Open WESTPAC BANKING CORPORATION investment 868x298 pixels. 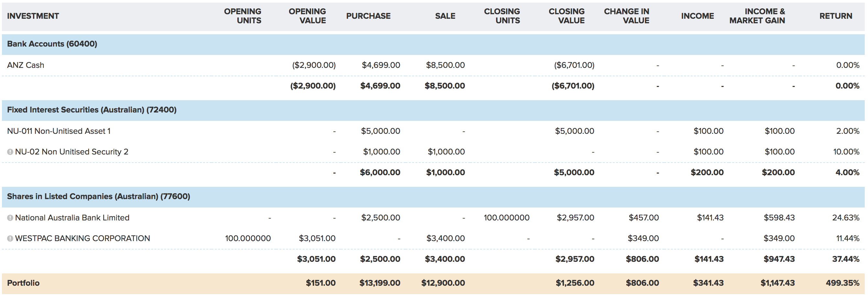[82, 239]
